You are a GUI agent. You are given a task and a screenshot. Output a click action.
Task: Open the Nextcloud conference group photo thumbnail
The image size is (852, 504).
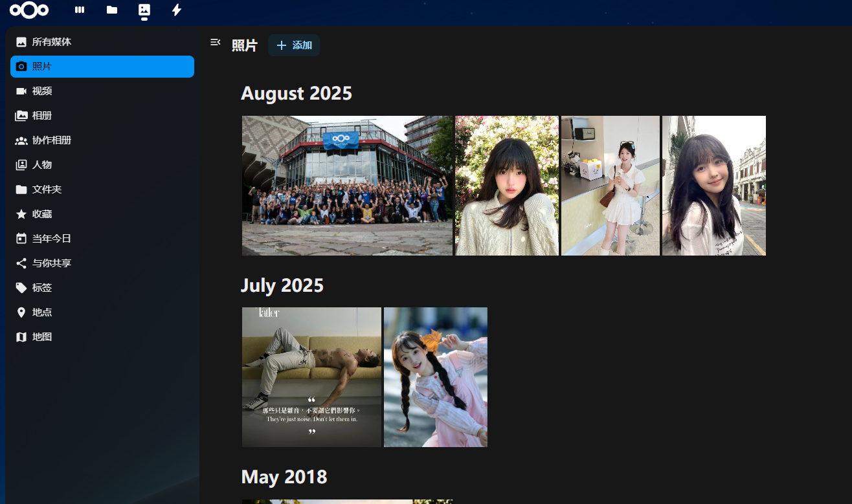[347, 186]
